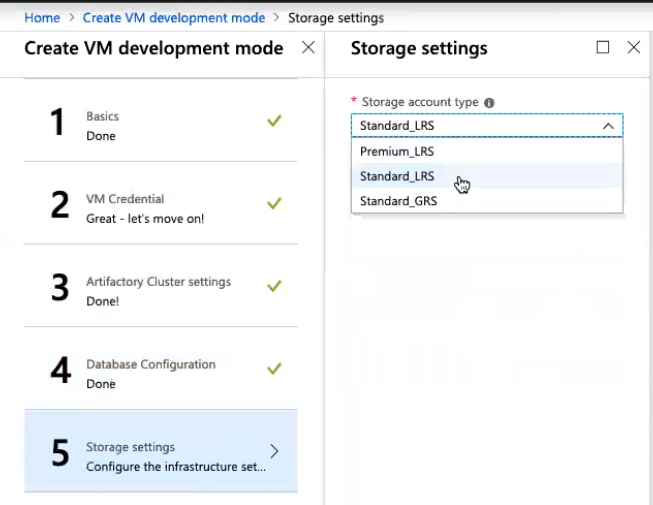Image resolution: width=653 pixels, height=505 pixels.
Task: Click the Artifactory Cluster settings checkmark
Action: 274,286
